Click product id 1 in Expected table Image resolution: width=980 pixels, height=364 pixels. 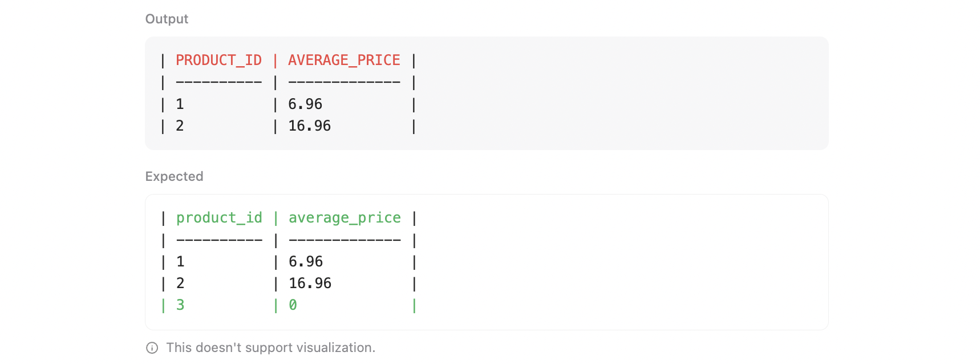pos(180,262)
